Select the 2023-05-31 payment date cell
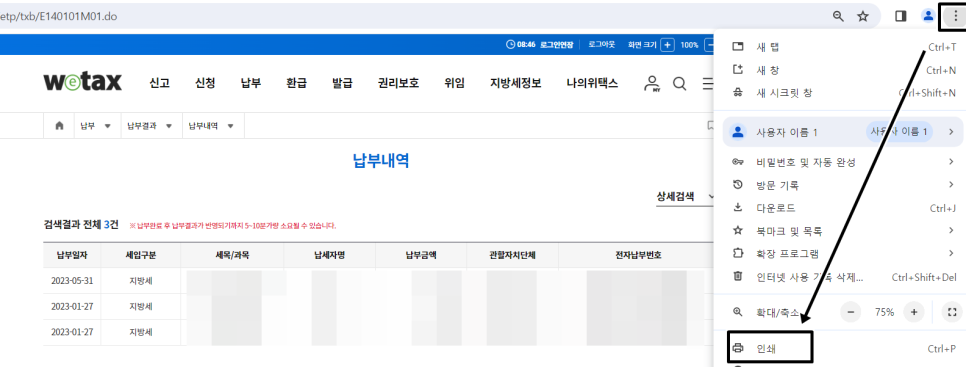The width and height of the screenshot is (966, 367). tap(72, 281)
